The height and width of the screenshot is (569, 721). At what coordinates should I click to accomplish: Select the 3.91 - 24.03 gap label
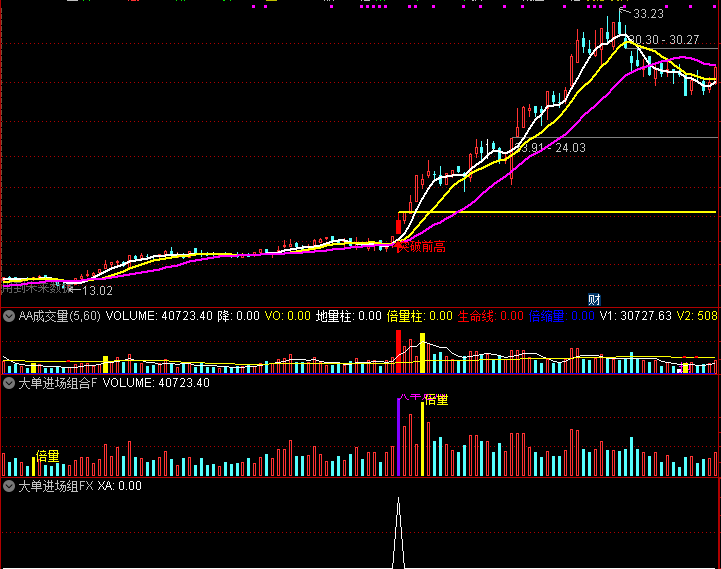[550, 148]
